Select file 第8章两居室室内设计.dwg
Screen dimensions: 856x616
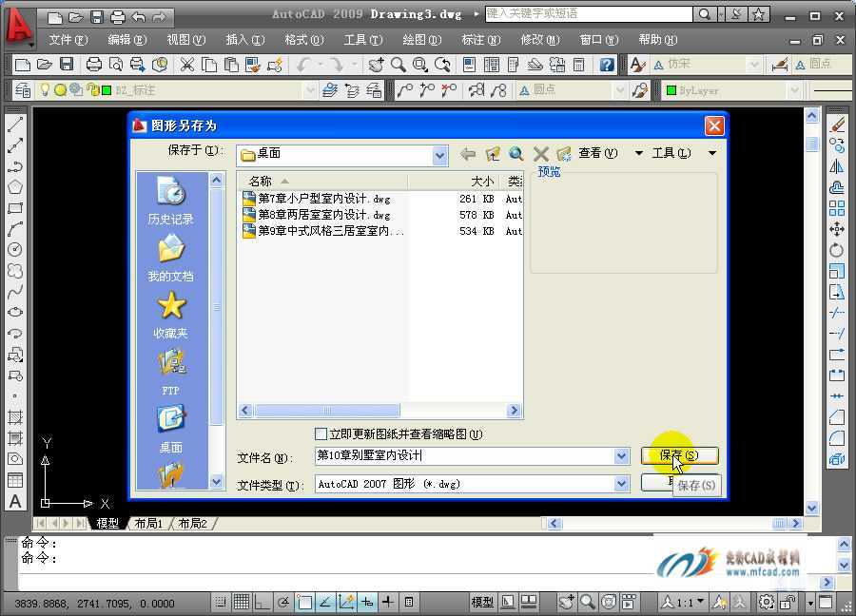point(324,215)
